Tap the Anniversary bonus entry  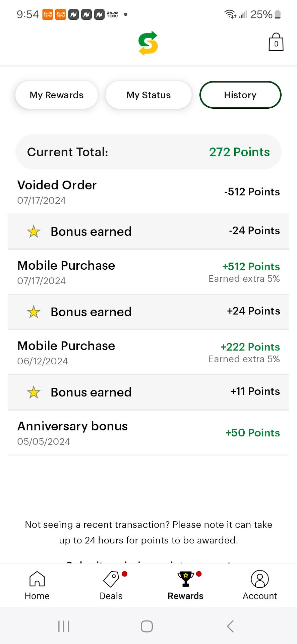tap(148, 433)
